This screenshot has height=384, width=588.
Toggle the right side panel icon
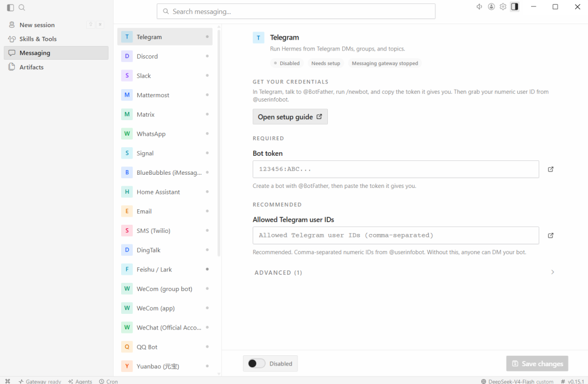(514, 7)
